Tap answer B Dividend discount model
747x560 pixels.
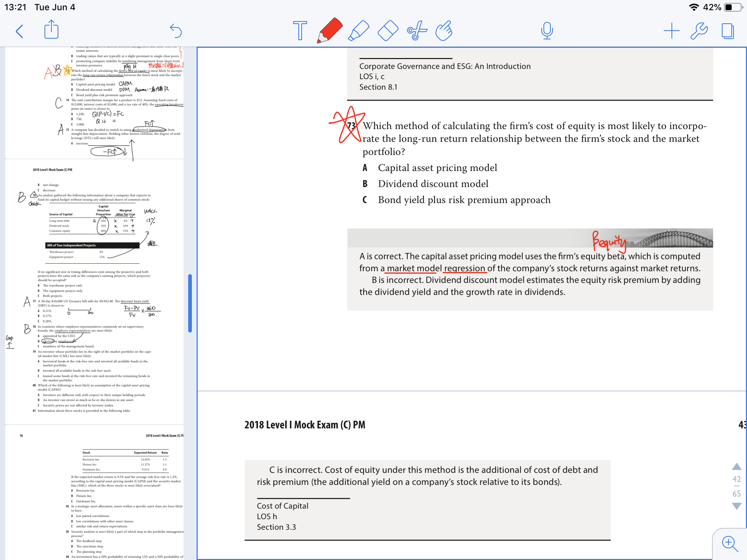point(425,184)
